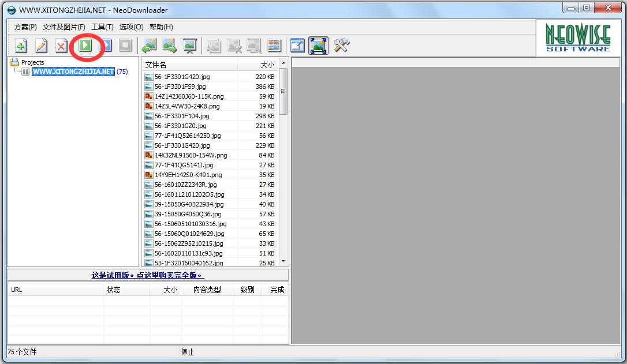Collapse the Projects tree folder
Viewport: 627px width, 364px height.
tap(16, 62)
